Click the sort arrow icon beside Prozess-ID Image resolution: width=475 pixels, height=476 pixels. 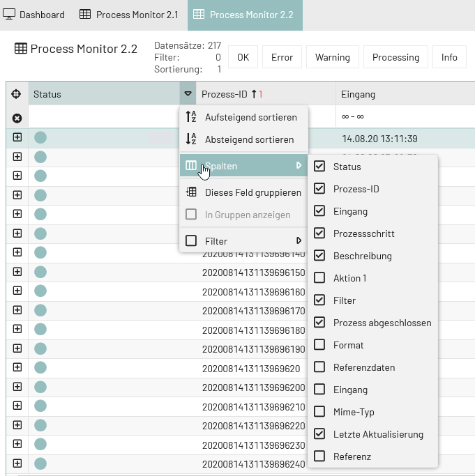[254, 94]
